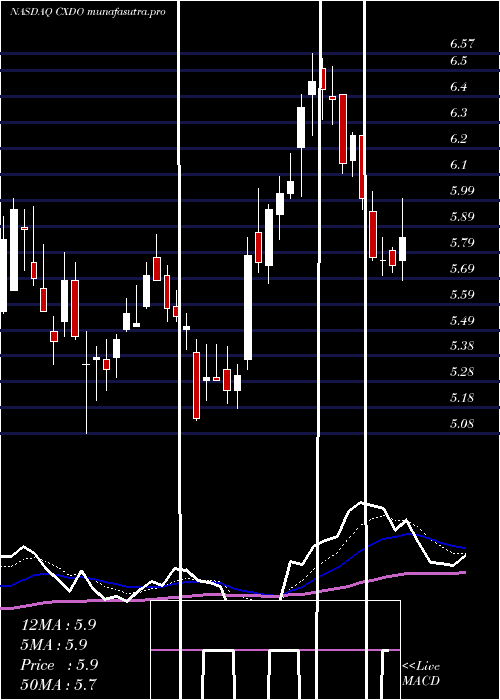Click the 5MA : 5.9 readout
This screenshot has width=500, height=700.
[54, 645]
